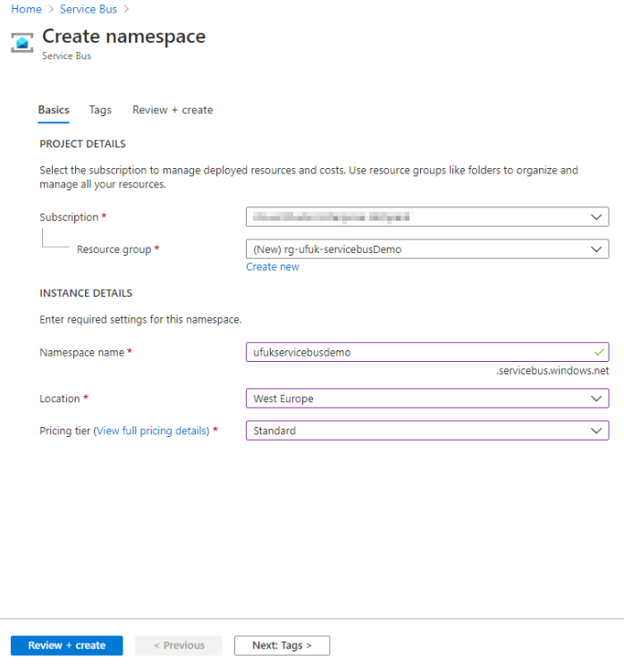Image resolution: width=624 pixels, height=672 pixels.
Task: Open the Location dropdown showing West Europe
Action: [x=427, y=399]
